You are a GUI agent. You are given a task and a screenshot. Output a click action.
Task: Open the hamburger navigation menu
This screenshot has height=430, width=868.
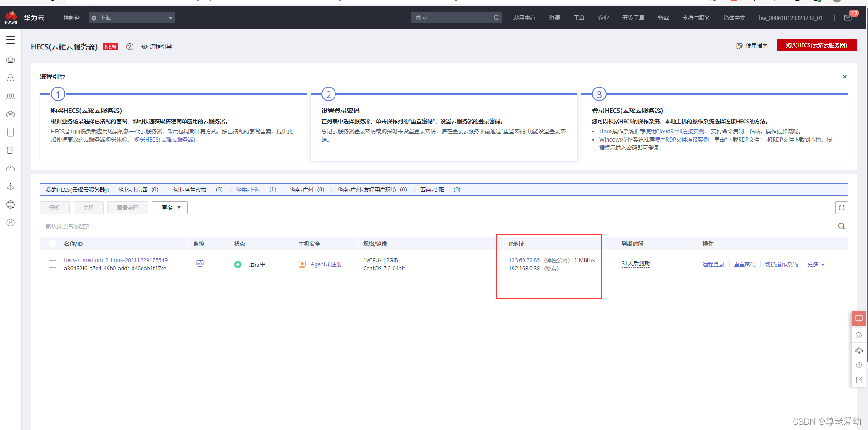click(x=10, y=40)
